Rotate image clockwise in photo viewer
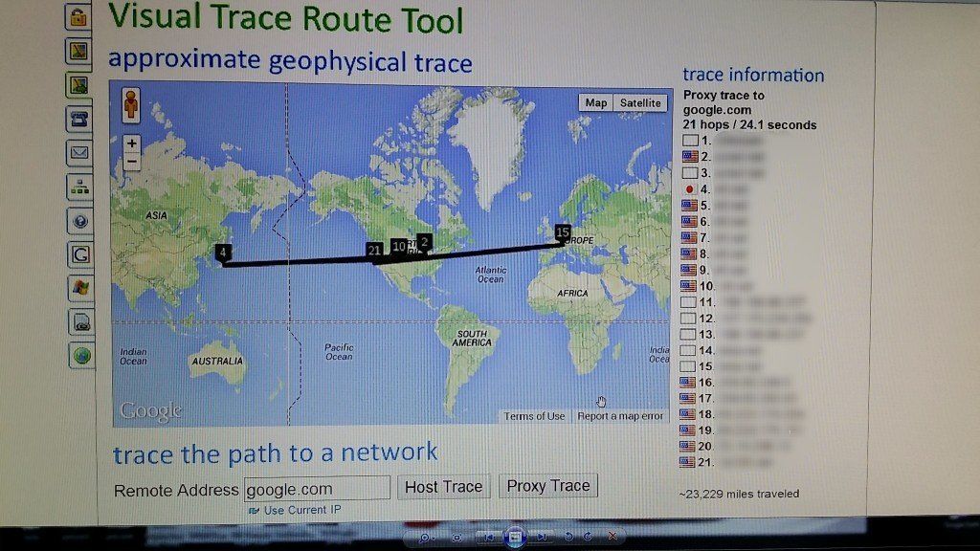The width and height of the screenshot is (980, 551). pyautogui.click(x=589, y=537)
